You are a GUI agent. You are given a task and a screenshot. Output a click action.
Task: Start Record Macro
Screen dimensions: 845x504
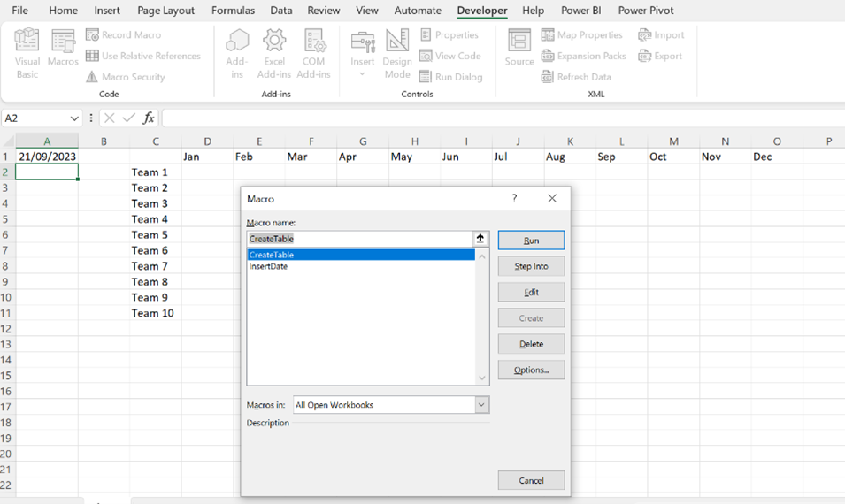(x=123, y=35)
